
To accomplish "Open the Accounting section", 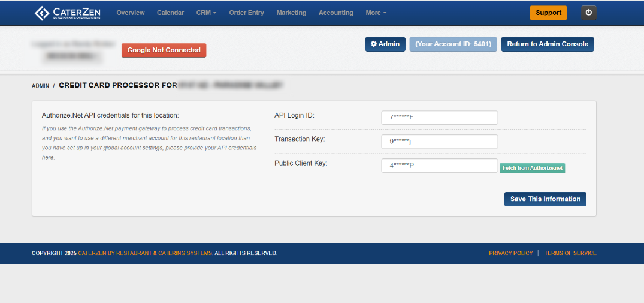I will 336,13.
